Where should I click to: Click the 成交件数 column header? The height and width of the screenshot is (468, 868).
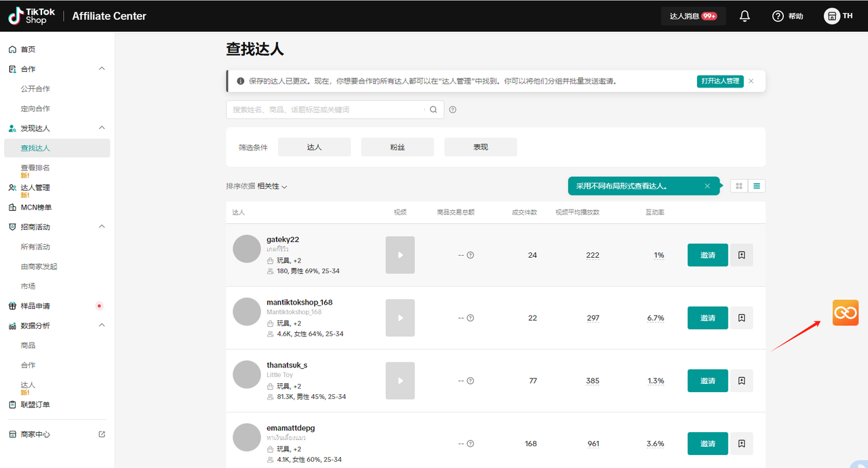[x=524, y=212]
